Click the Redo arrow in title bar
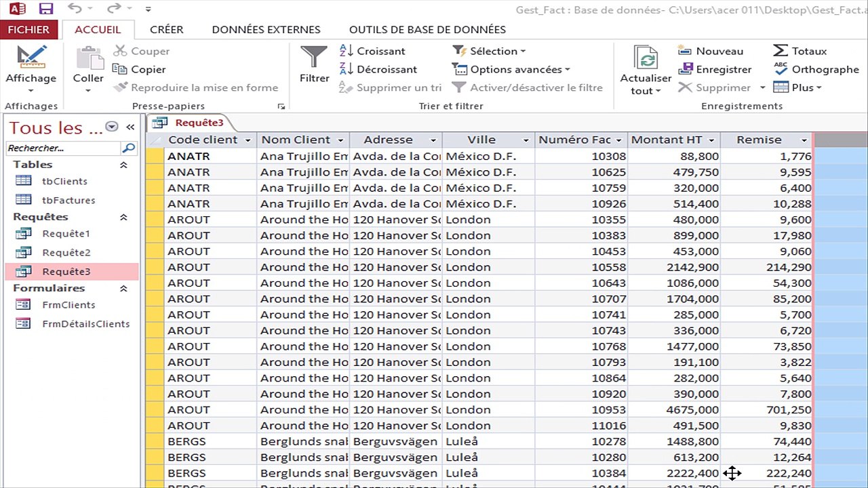This screenshot has width=868, height=488. [x=113, y=9]
